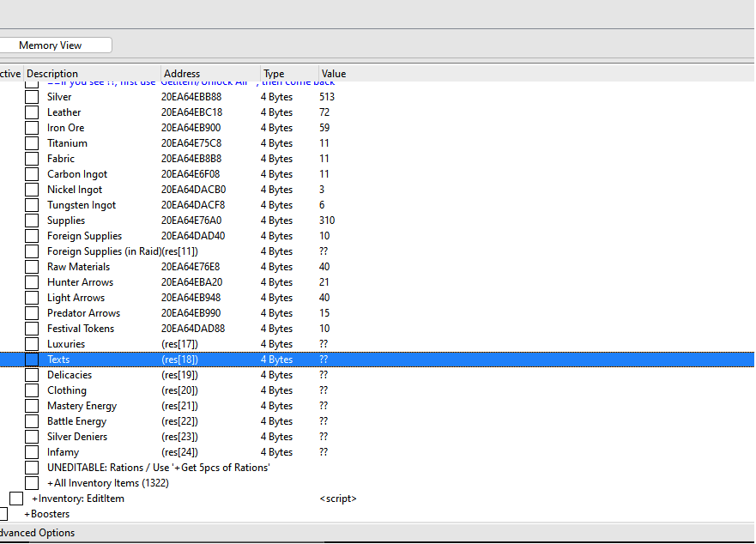This screenshot has height=544, width=756.
Task: Check the Hunter Arrows entry
Action: [32, 281]
